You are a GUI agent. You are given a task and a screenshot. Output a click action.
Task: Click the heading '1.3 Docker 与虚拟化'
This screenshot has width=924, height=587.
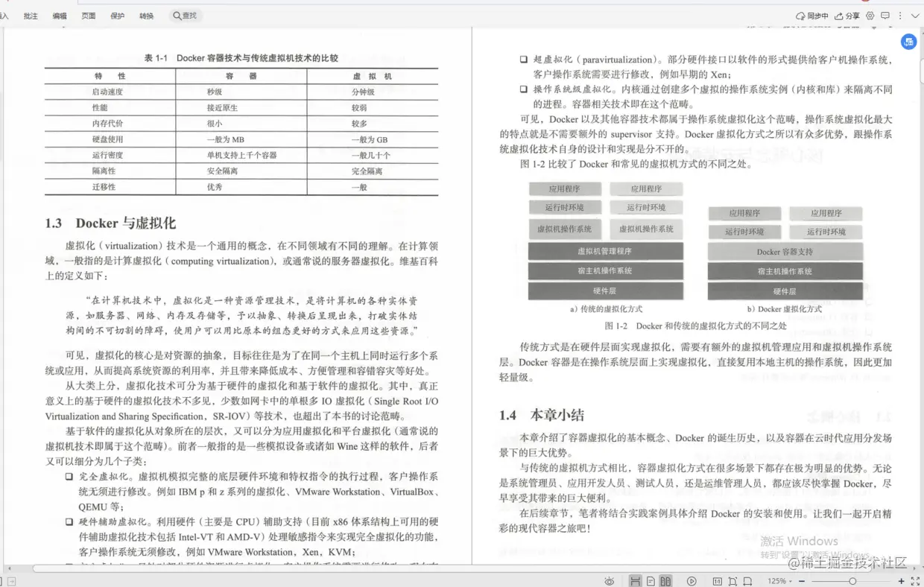[x=110, y=223]
